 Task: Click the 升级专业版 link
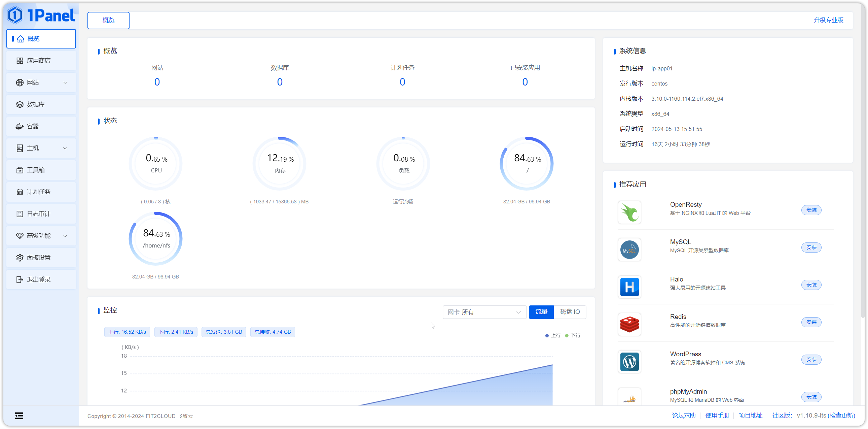click(x=828, y=20)
